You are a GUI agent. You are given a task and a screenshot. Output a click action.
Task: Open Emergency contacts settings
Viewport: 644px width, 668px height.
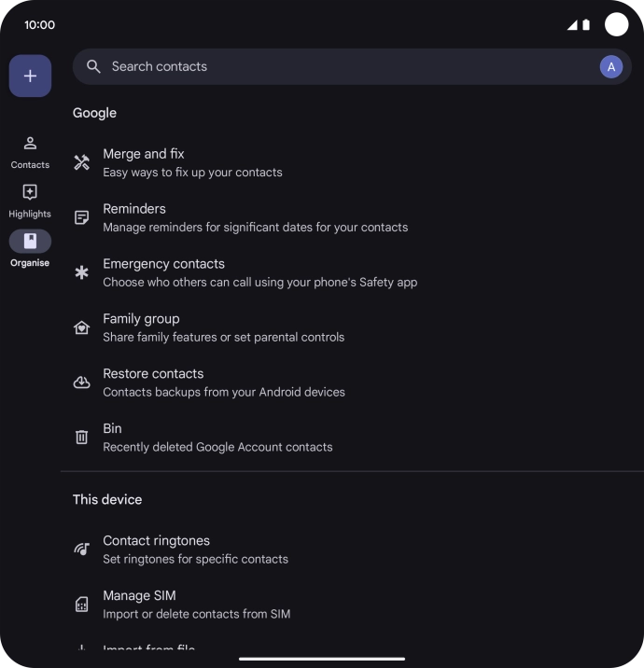coord(259,272)
